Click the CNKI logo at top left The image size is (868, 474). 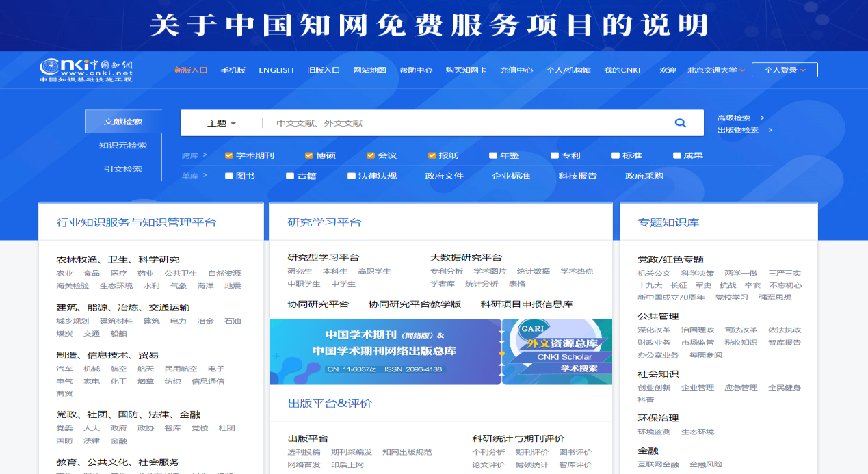click(86, 70)
